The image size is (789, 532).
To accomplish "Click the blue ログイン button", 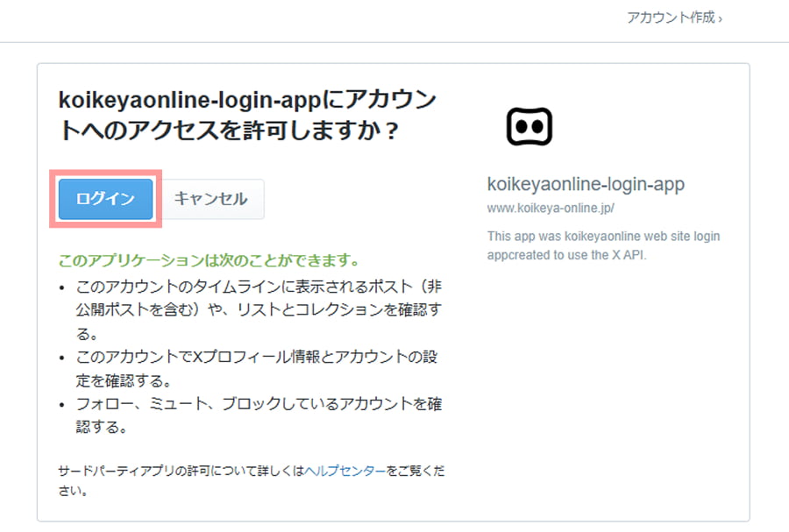I will coord(105,199).
